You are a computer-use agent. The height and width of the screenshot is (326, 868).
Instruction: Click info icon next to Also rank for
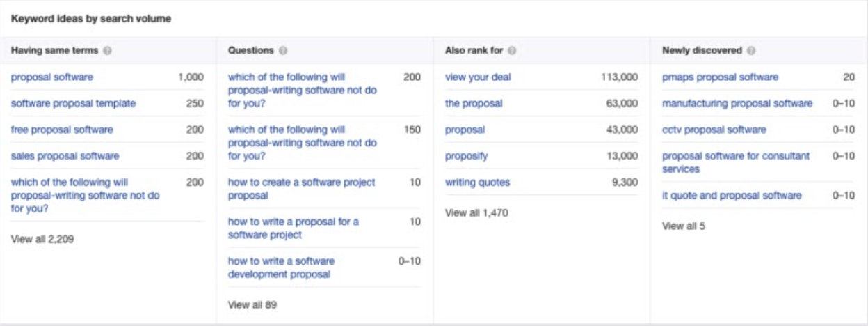click(512, 51)
